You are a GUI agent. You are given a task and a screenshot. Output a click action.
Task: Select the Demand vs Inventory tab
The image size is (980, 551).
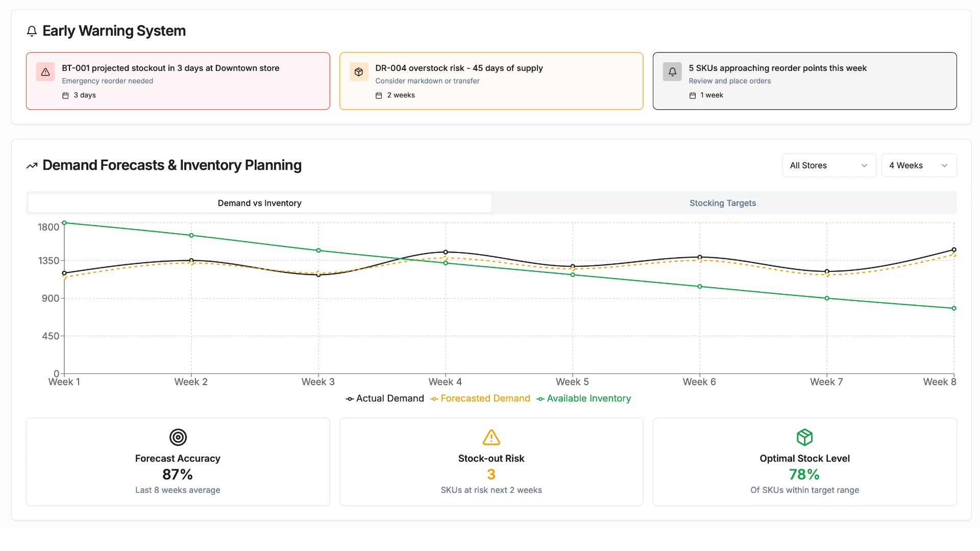pyautogui.click(x=259, y=203)
